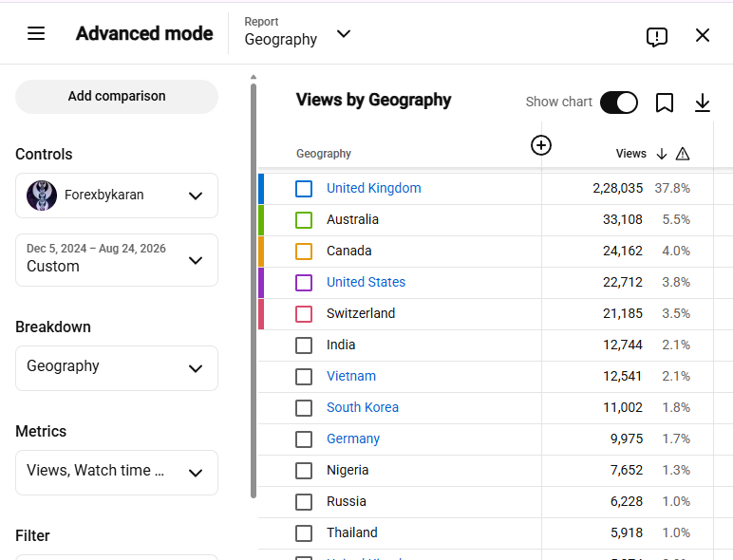
Task: Click the Add comparison button
Action: (117, 97)
